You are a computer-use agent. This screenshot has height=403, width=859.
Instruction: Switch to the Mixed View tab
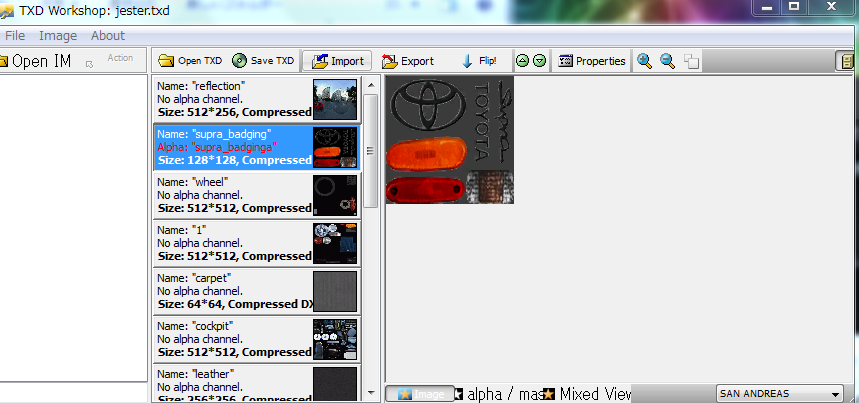pyautogui.click(x=587, y=394)
